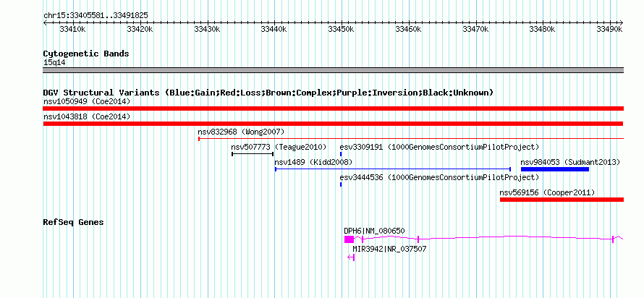
Task: Click the left arrowhead of the ruler
Action: coord(45,22)
